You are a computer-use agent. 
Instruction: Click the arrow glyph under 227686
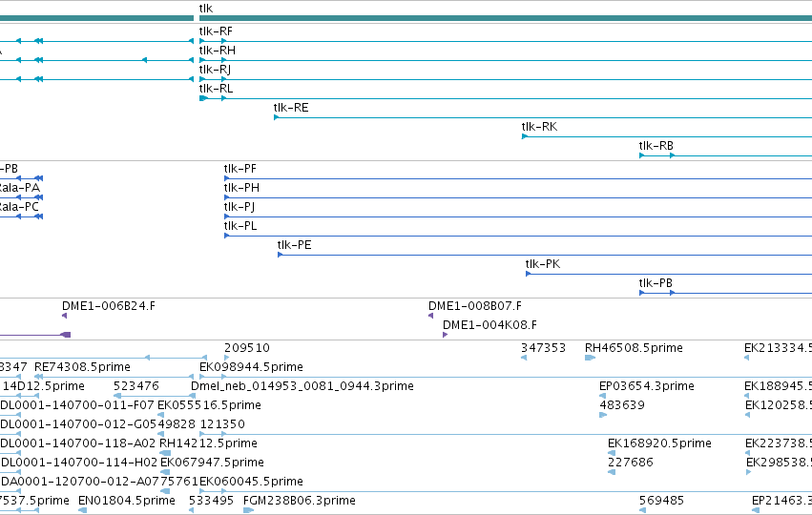pyautogui.click(x=612, y=472)
